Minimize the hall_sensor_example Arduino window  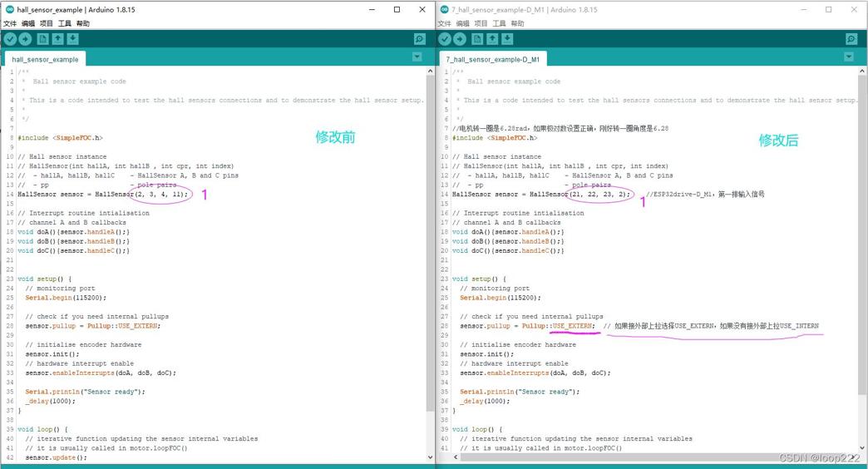coord(372,9)
